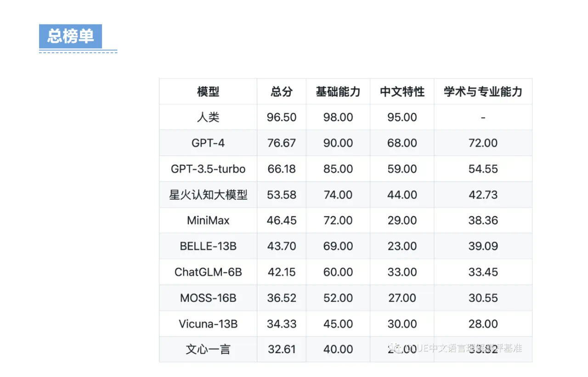Click the 总榜单 heading banner

coord(70,36)
